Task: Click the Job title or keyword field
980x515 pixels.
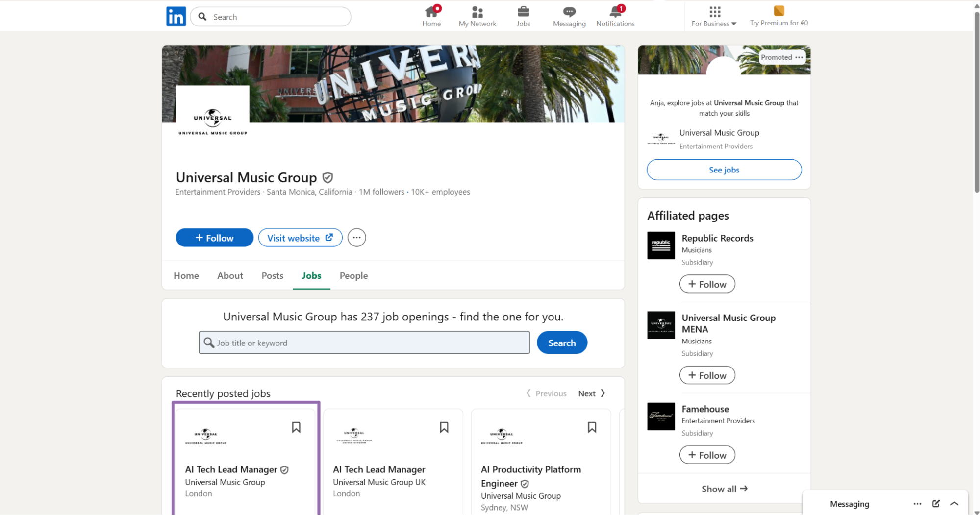Action: point(364,343)
